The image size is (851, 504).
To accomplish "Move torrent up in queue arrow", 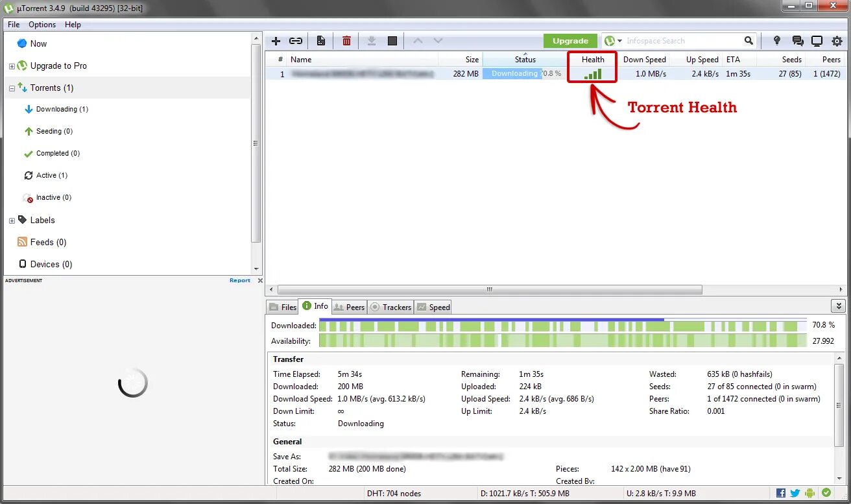I will 418,41.
